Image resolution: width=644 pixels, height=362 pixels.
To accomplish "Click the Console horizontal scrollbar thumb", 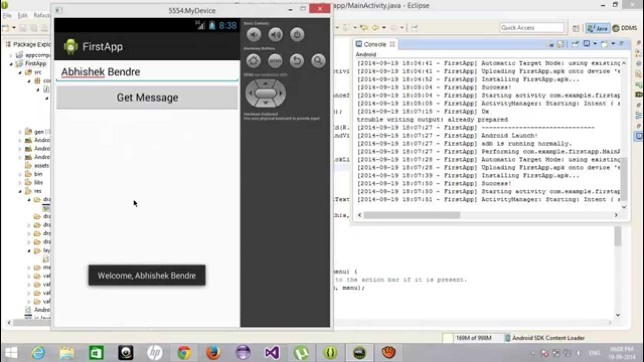I will pos(411,215).
